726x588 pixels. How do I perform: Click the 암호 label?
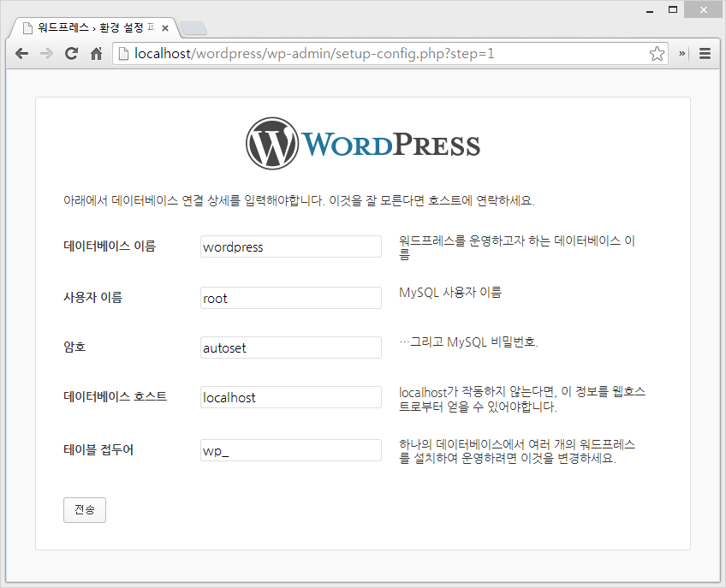click(x=74, y=347)
